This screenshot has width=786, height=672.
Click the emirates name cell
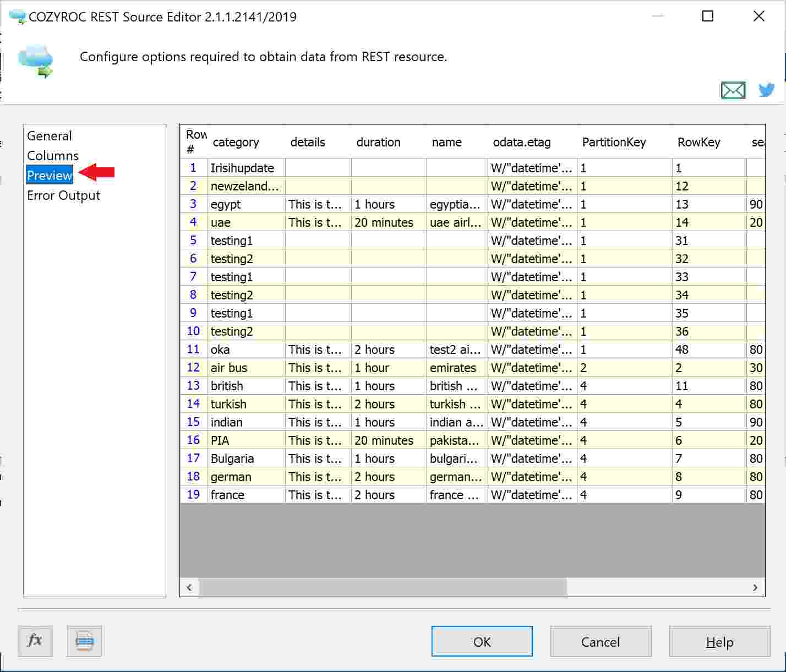pos(457,368)
